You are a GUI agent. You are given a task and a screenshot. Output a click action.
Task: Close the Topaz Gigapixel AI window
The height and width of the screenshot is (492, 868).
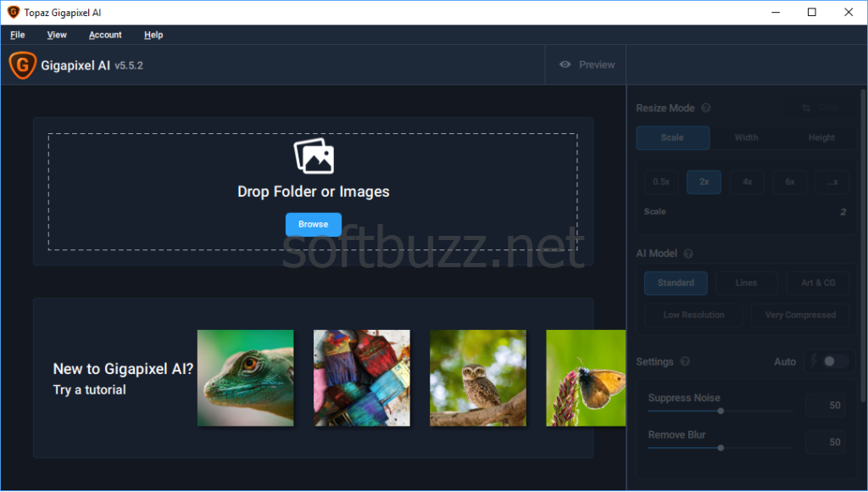pos(848,12)
